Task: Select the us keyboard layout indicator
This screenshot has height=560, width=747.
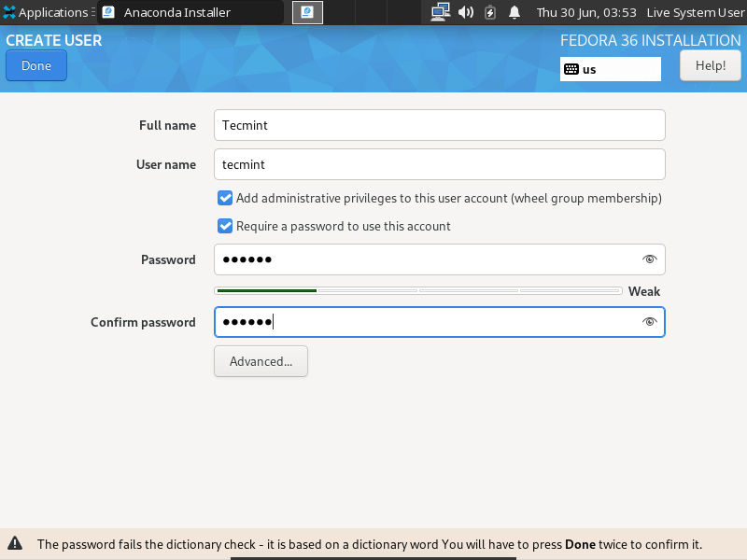Action: pyautogui.click(x=611, y=69)
